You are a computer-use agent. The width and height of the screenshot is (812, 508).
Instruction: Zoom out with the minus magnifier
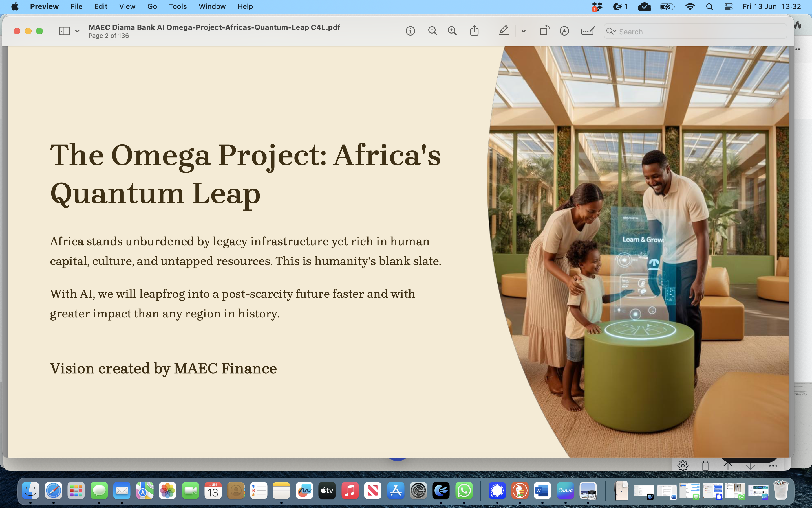[433, 31]
